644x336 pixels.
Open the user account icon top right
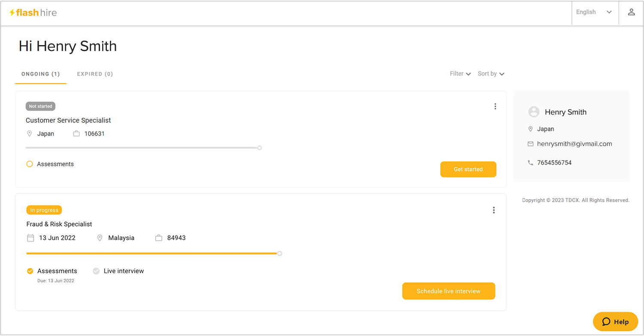point(631,12)
